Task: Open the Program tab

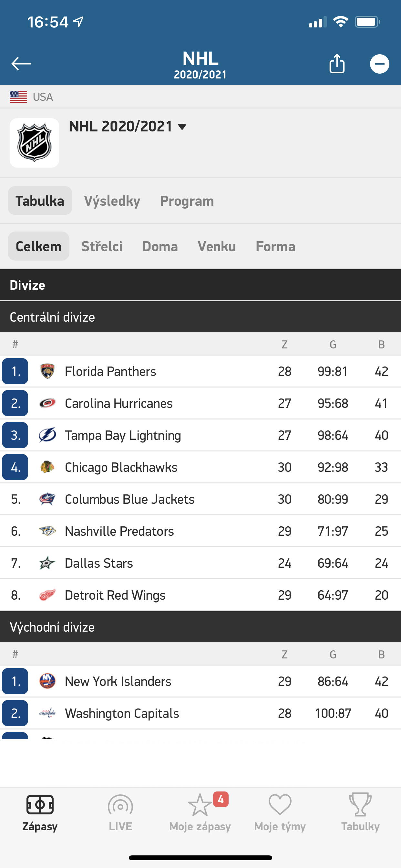Action: [187, 201]
